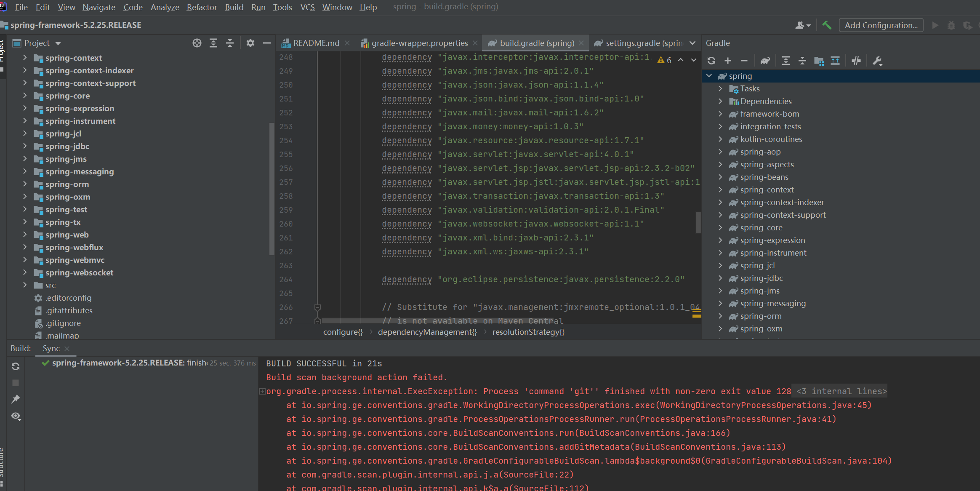Expand spring-webmvc folder in Project tree
The width and height of the screenshot is (980, 491).
point(25,260)
